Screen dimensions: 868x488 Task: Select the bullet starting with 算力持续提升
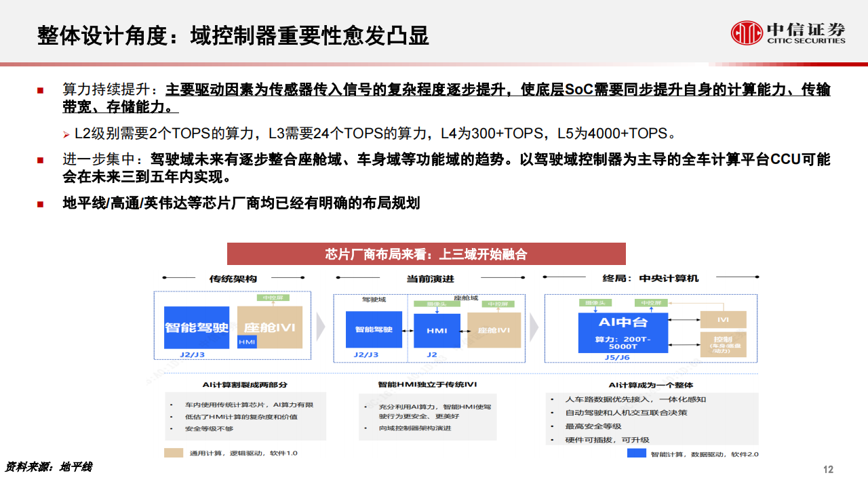point(446,98)
